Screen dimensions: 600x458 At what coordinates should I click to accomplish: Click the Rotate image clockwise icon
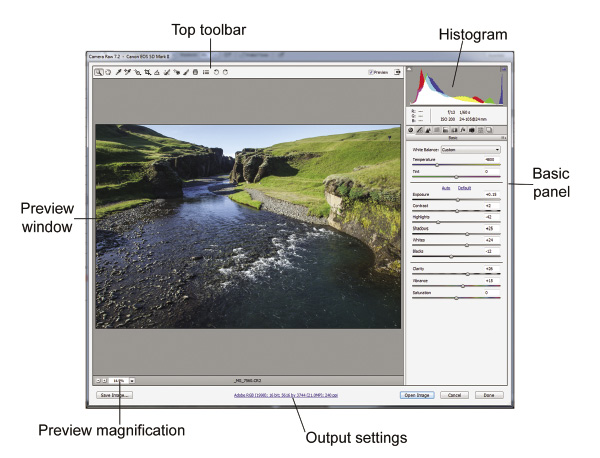click(226, 72)
